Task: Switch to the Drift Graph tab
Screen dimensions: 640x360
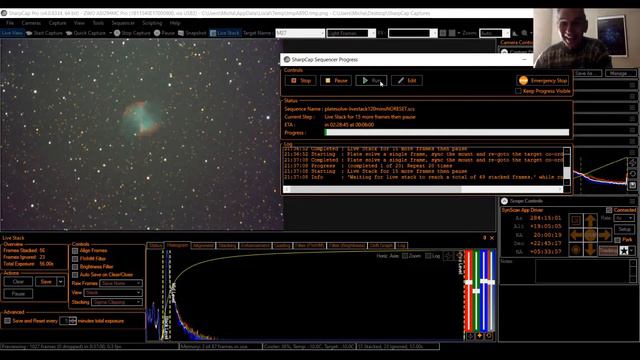Action: pyautogui.click(x=381, y=245)
